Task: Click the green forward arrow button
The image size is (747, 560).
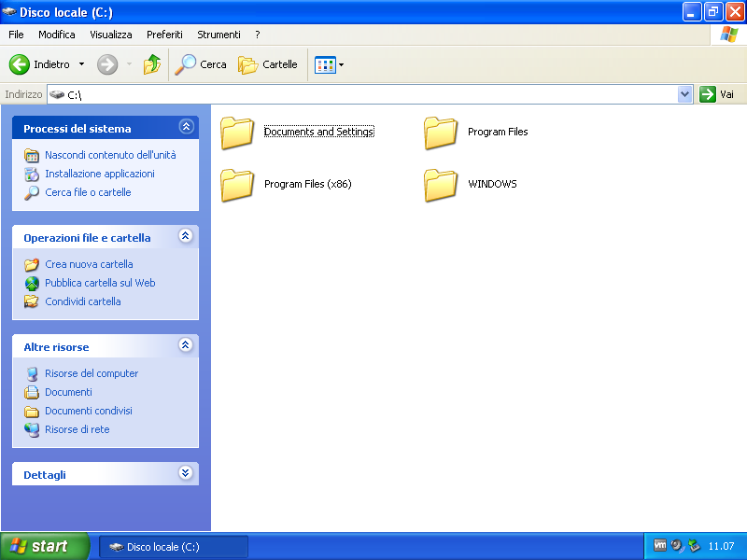Action: click(107, 64)
